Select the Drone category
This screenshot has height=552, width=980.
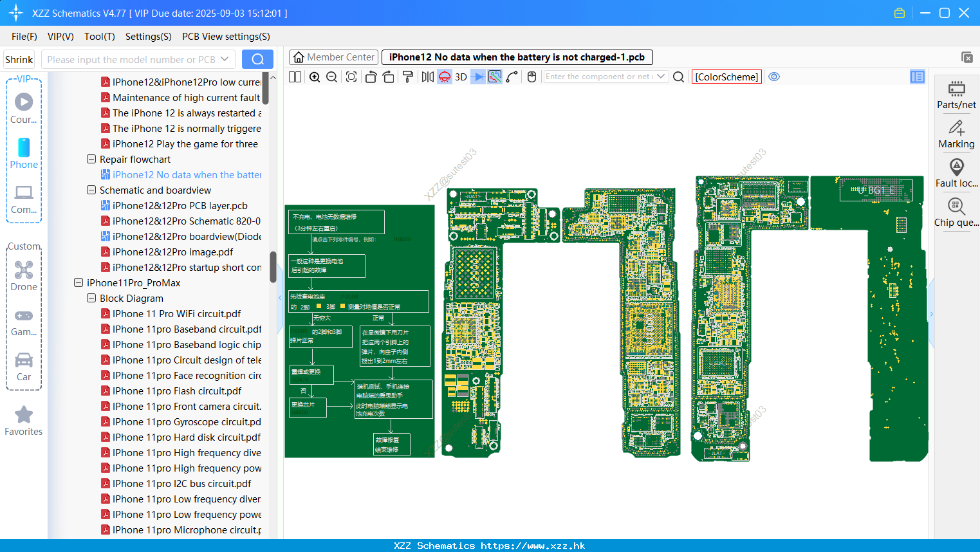pyautogui.click(x=24, y=276)
